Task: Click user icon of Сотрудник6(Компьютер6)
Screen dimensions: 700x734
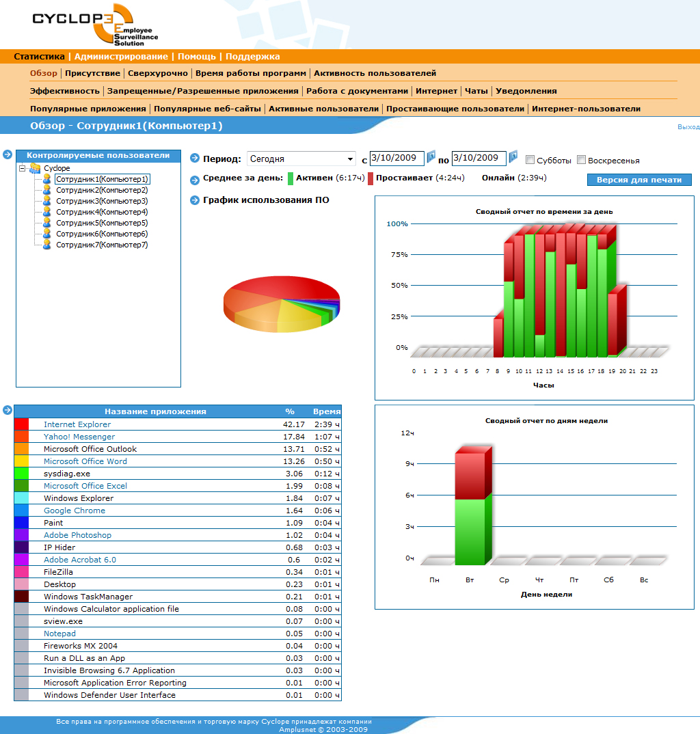Action: click(x=46, y=234)
